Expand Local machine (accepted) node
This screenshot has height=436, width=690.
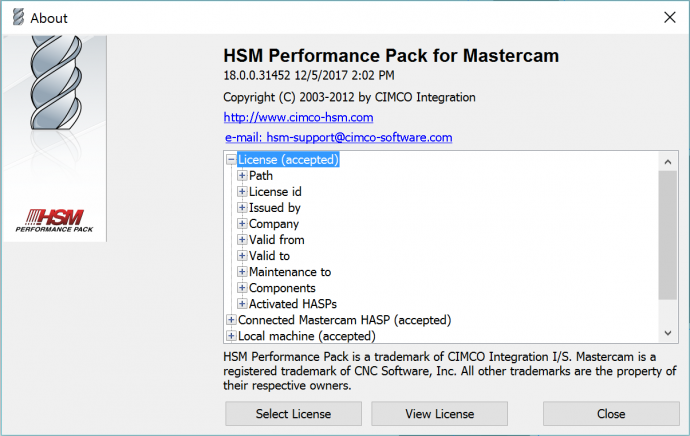[231, 336]
